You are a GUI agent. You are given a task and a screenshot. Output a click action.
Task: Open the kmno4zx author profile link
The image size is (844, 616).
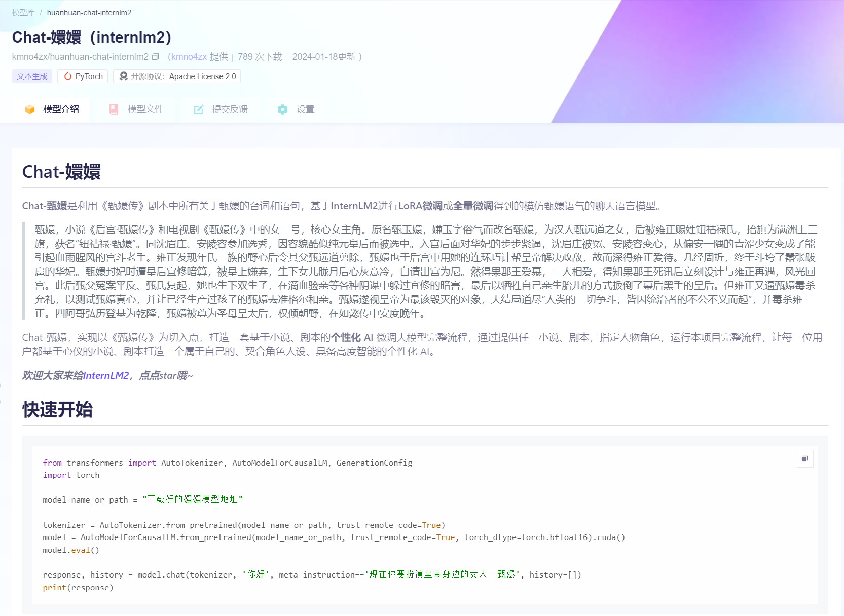(x=189, y=57)
